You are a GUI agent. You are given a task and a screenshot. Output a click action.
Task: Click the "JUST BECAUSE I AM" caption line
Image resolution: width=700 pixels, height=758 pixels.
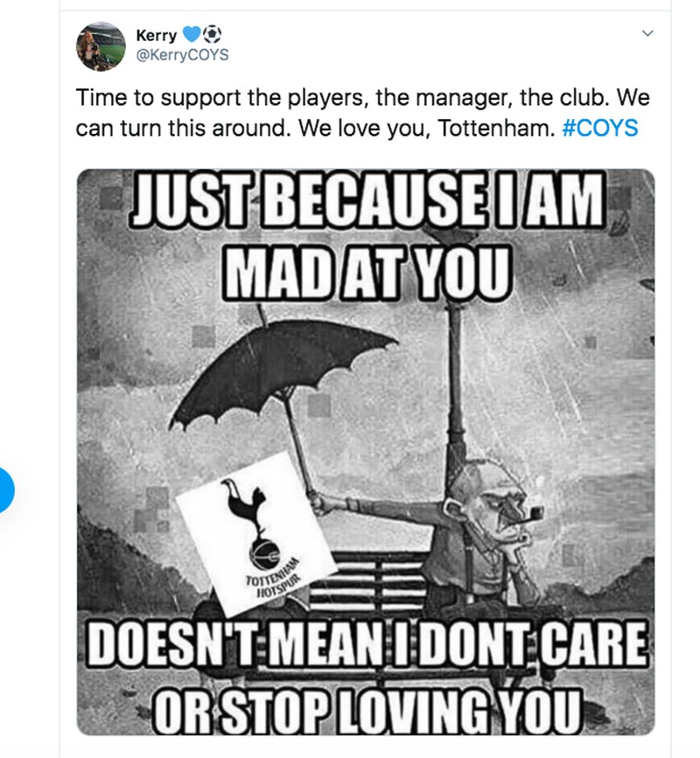click(366, 201)
